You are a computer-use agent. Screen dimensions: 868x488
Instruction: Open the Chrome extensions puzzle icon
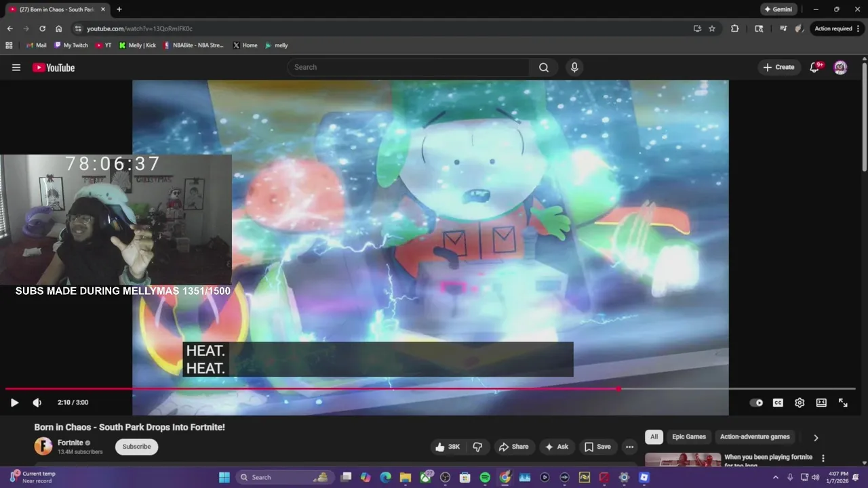(734, 28)
